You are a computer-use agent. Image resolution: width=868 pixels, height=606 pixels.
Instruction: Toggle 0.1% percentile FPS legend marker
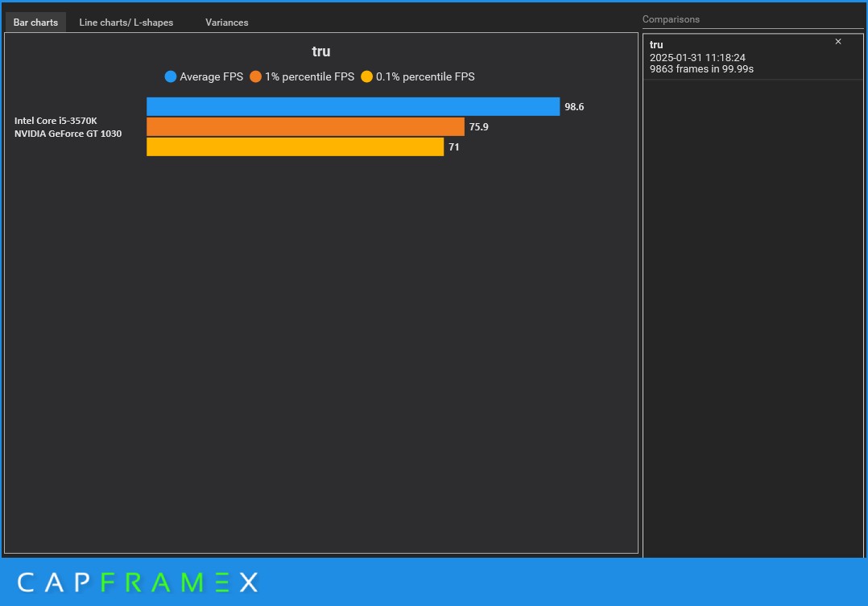click(x=366, y=76)
